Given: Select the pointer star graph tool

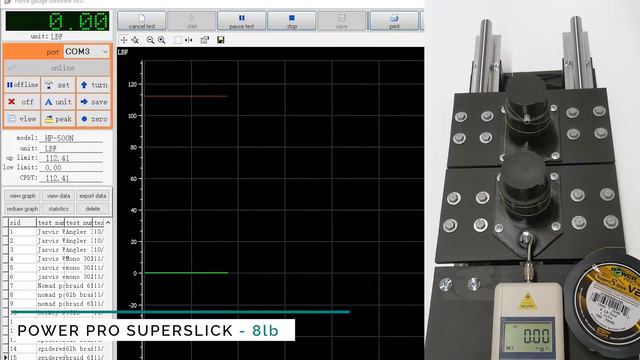Looking at the screenshot, I should click(135, 40).
